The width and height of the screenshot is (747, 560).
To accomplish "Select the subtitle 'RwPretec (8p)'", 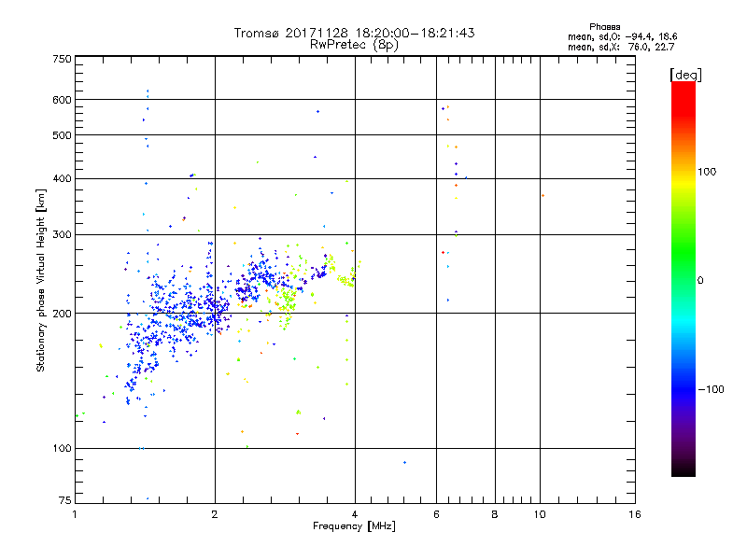I will coord(354,45).
